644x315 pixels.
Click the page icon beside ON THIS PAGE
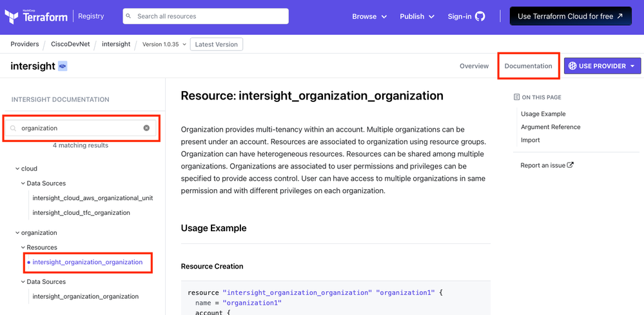516,97
